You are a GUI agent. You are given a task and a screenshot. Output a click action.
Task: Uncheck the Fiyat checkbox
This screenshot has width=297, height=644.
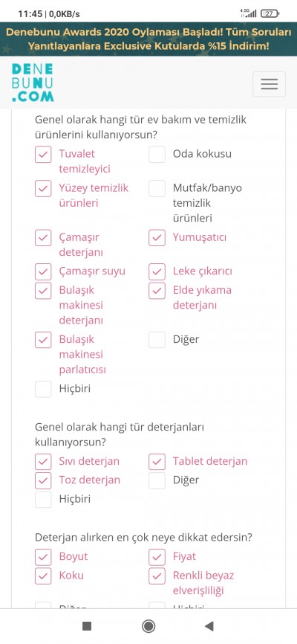[x=157, y=557]
